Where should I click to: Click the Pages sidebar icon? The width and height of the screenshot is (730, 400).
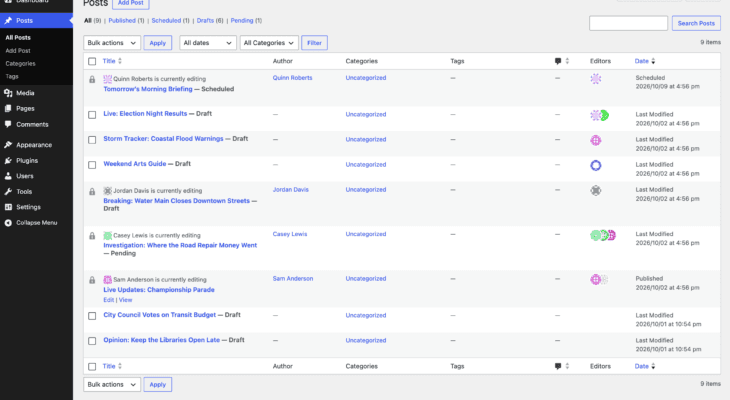tap(8, 108)
